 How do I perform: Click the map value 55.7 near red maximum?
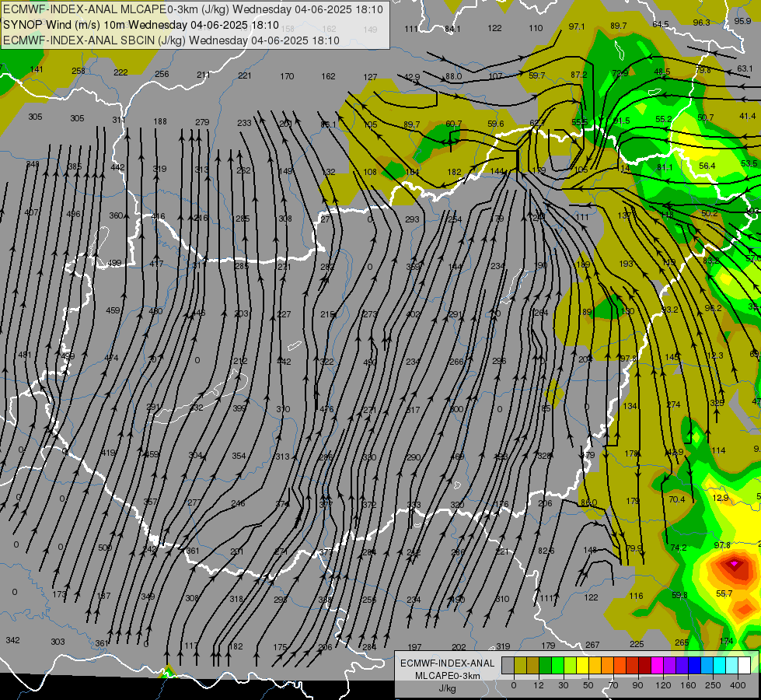tap(724, 593)
